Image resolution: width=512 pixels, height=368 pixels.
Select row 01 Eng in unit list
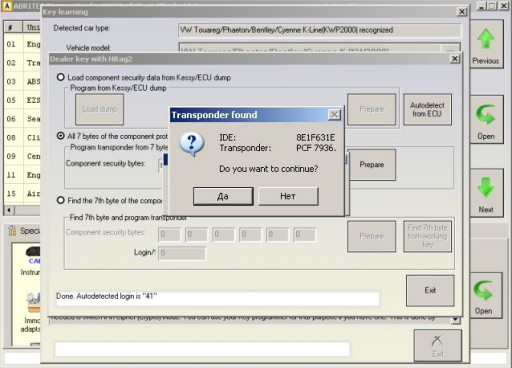coord(22,44)
